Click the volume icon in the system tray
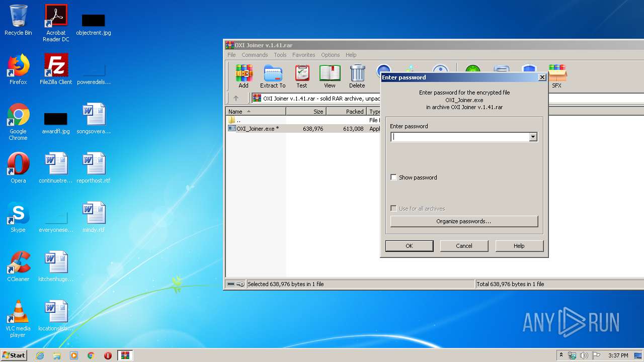 click(584, 355)
